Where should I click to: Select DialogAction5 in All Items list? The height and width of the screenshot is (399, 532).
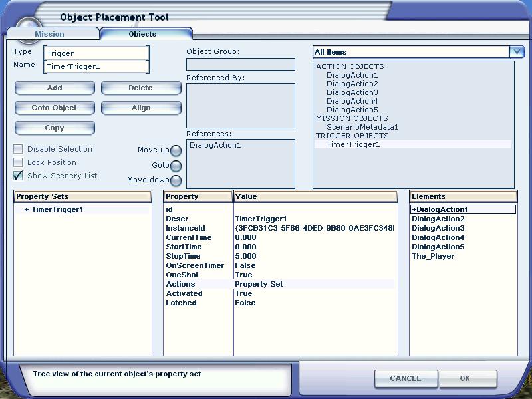pos(352,110)
